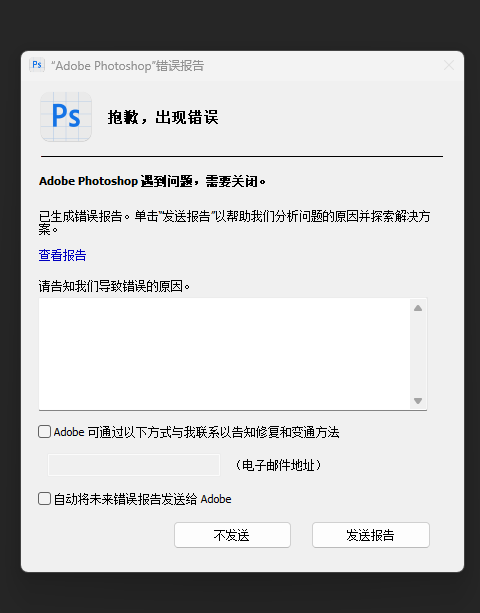Enable the Adobe 可通过以下方式与我联系 checkbox
This screenshot has width=480, height=613.
pos(45,432)
